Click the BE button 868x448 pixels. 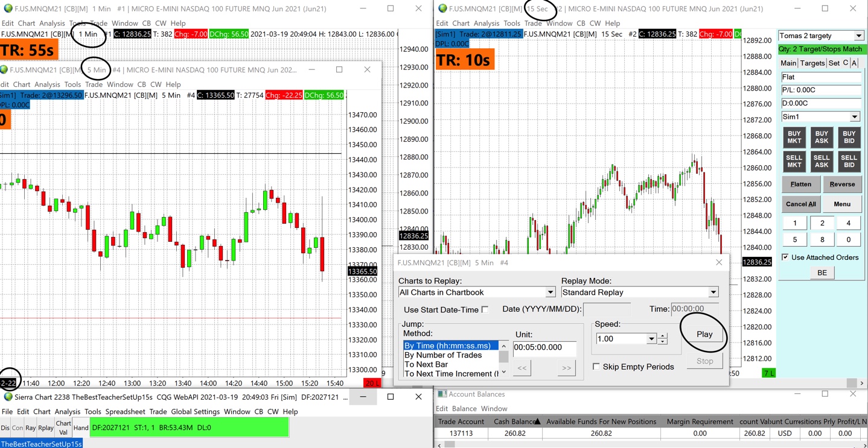point(822,273)
